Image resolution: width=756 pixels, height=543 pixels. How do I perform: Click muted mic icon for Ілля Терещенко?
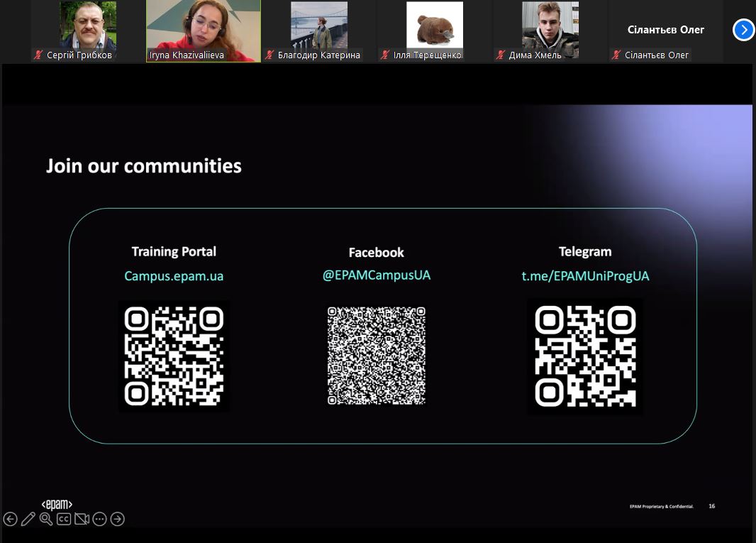pos(385,55)
